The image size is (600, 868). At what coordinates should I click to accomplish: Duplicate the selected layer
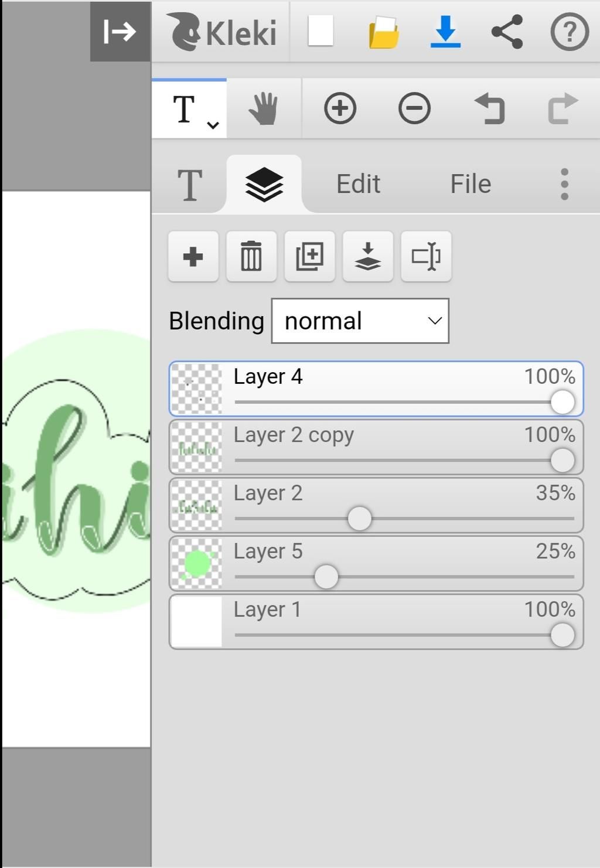click(309, 257)
